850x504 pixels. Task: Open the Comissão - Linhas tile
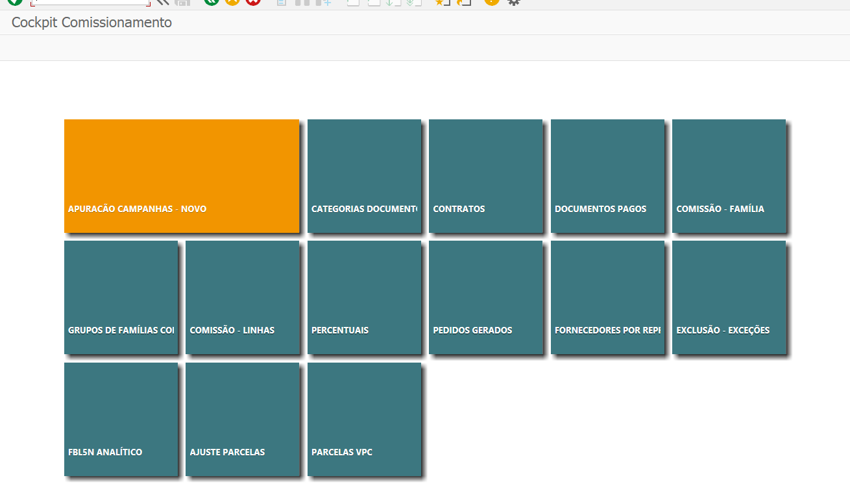242,297
